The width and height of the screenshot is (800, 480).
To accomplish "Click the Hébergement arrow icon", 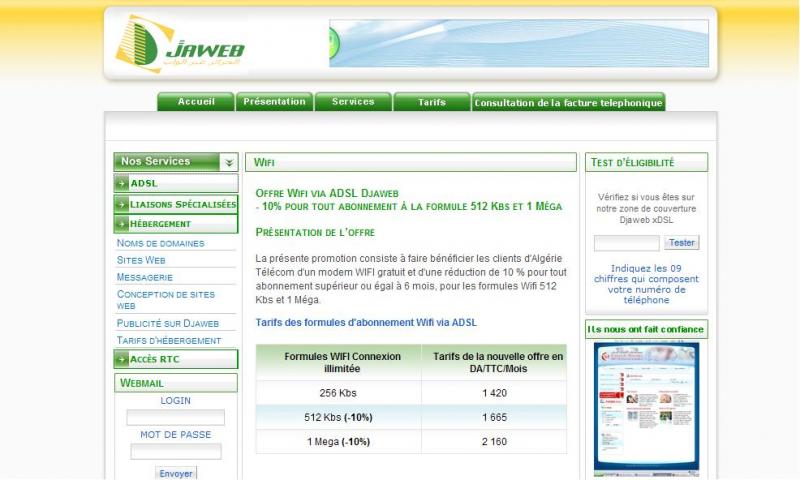I will click(x=122, y=224).
